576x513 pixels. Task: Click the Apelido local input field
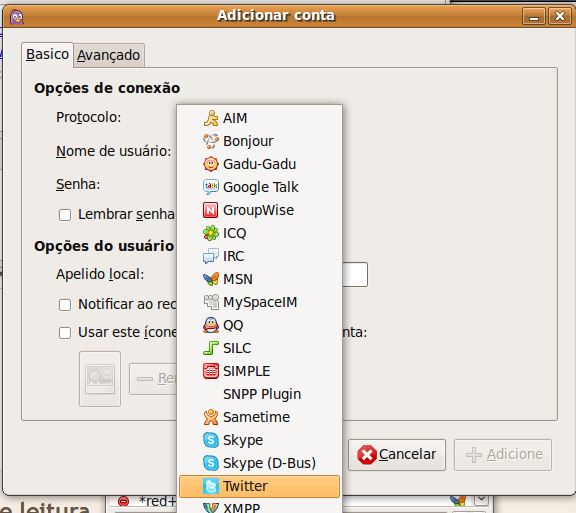point(354,275)
